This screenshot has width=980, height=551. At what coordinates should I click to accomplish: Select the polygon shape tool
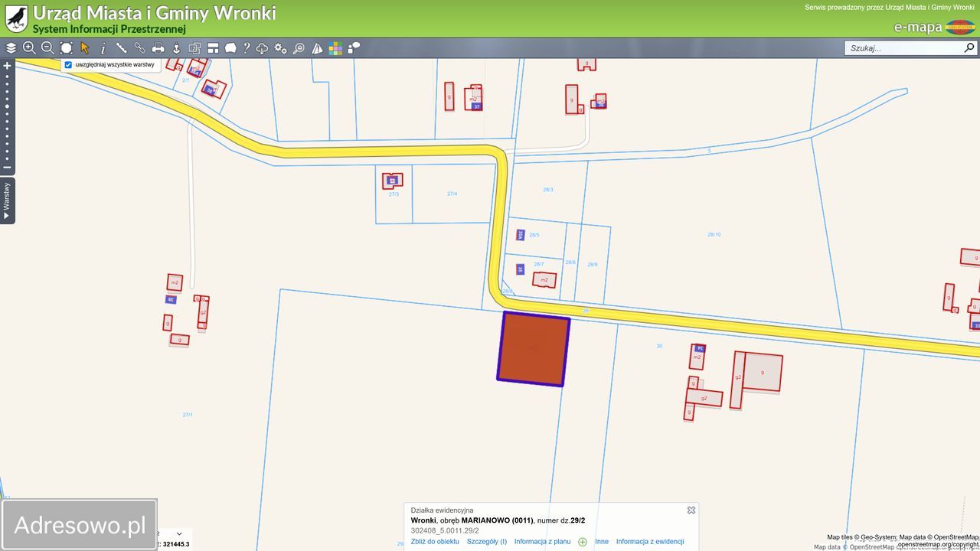pyautogui.click(x=230, y=48)
